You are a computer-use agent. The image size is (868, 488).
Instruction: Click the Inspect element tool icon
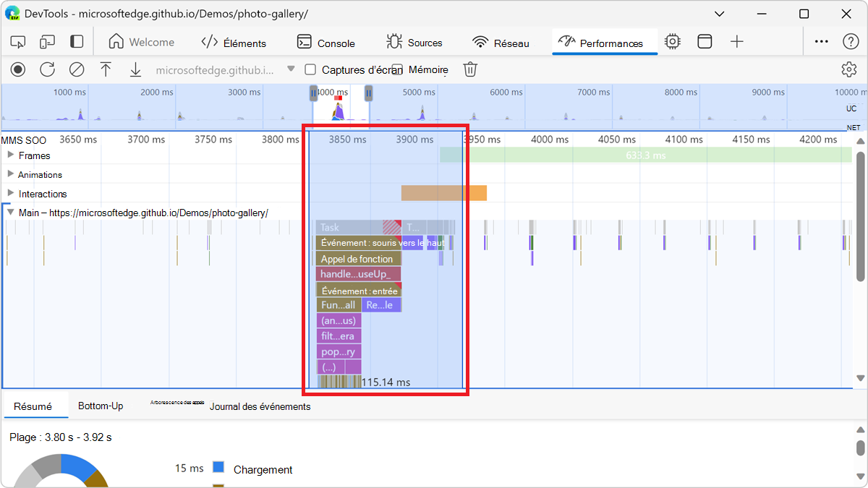click(x=19, y=42)
